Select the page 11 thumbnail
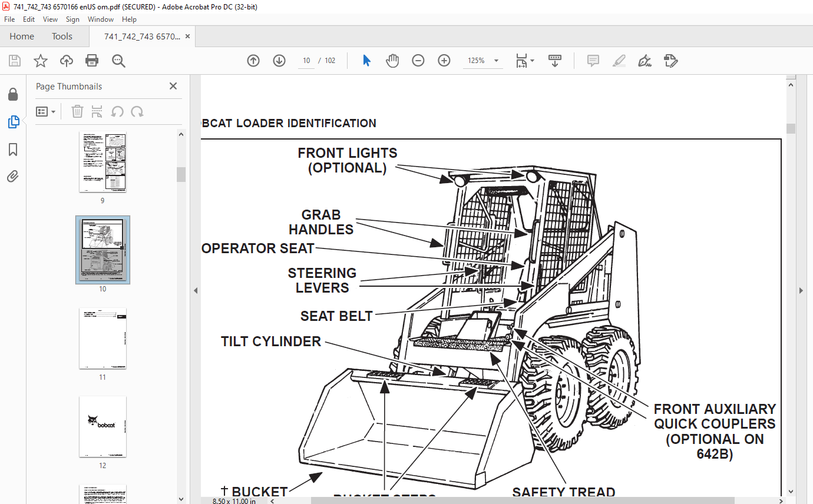 point(103,339)
